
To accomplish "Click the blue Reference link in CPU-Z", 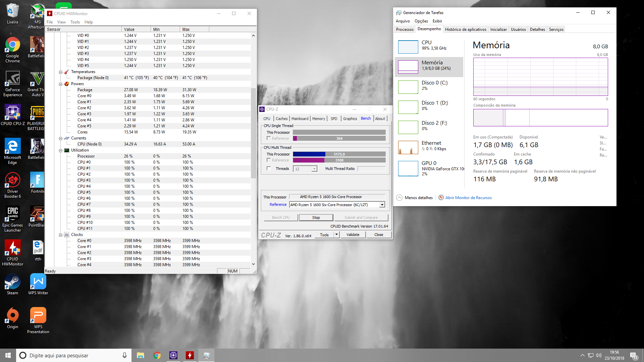I will coord(278,205).
